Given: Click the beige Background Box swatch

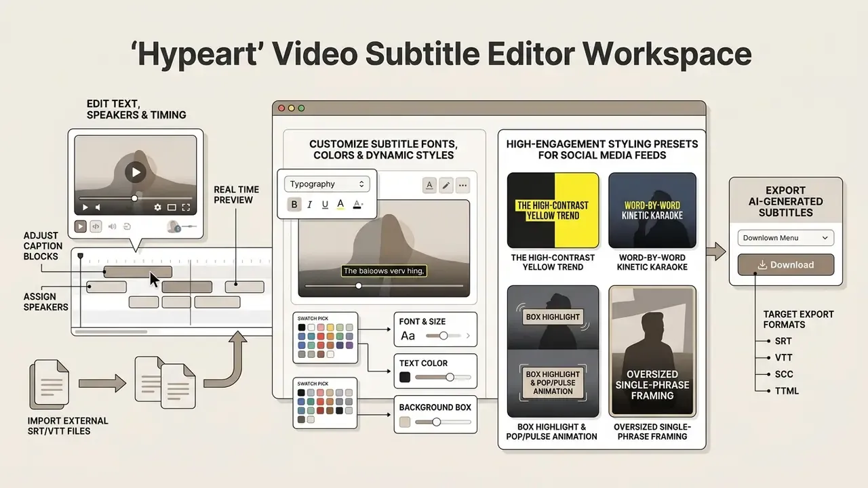Looking at the screenshot, I should 405,422.
